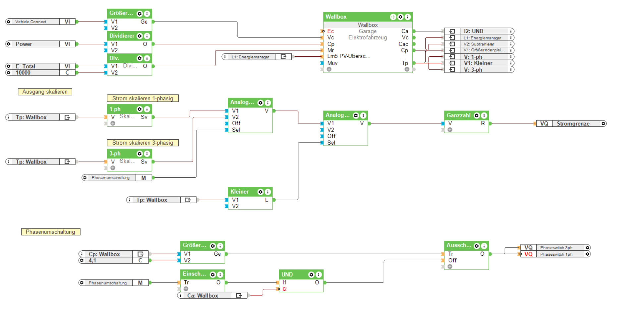Open gear settings of the UND block
644x315 pixels.
tap(311, 275)
